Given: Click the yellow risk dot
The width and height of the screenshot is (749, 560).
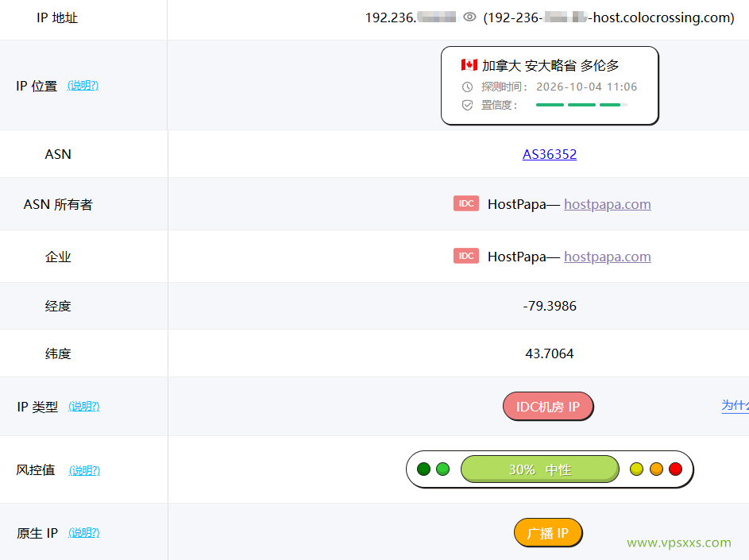Looking at the screenshot, I should point(636,469).
